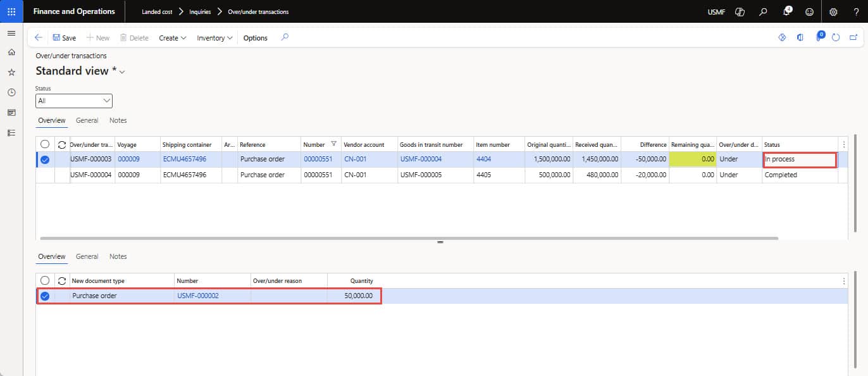Expand the Create menu dropdown
The image size is (868, 376).
tap(172, 38)
